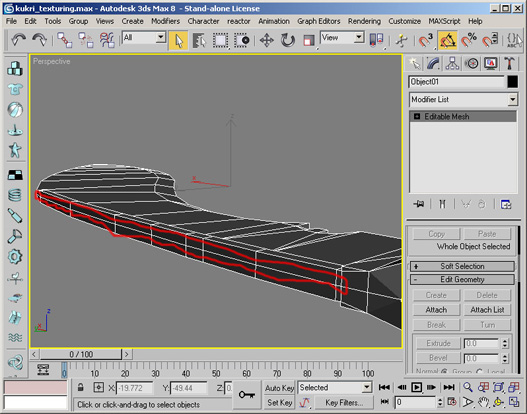The width and height of the screenshot is (527, 414).
Task: Switch to Hierarchy command panel tab
Action: click(x=452, y=64)
